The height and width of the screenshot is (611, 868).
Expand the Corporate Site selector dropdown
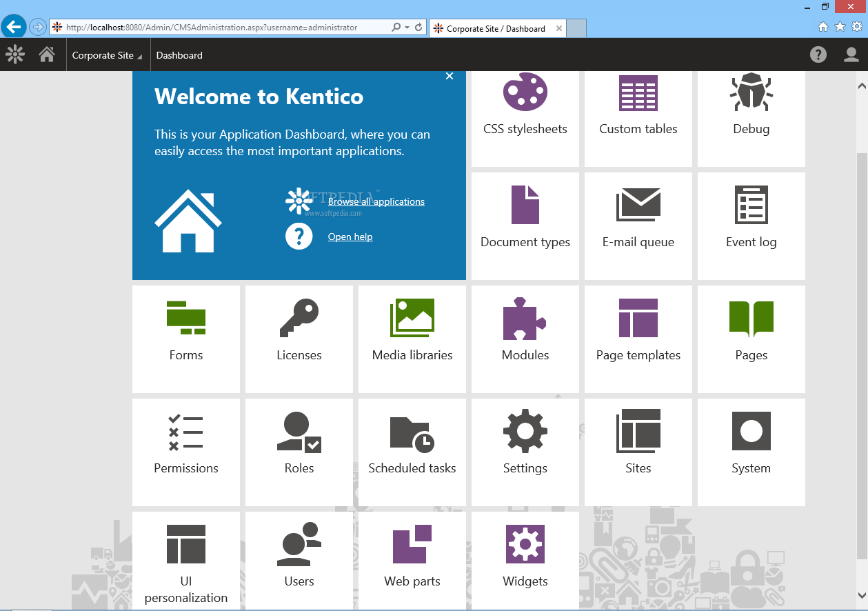[x=107, y=55]
